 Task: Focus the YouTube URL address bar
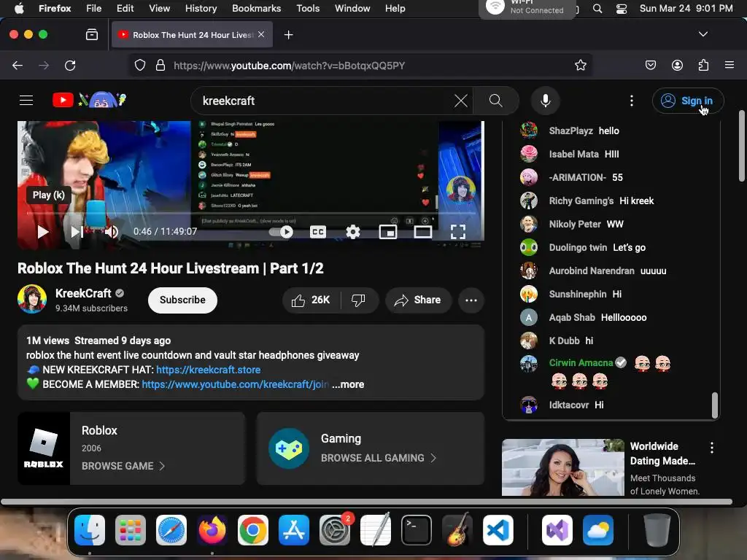tap(360, 65)
